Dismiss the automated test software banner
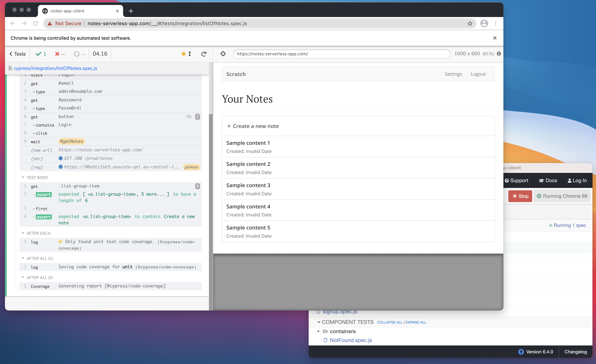 click(x=495, y=38)
